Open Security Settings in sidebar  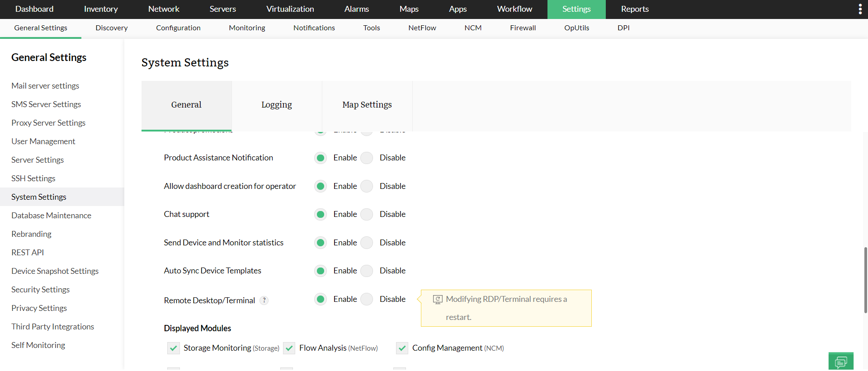tap(40, 290)
